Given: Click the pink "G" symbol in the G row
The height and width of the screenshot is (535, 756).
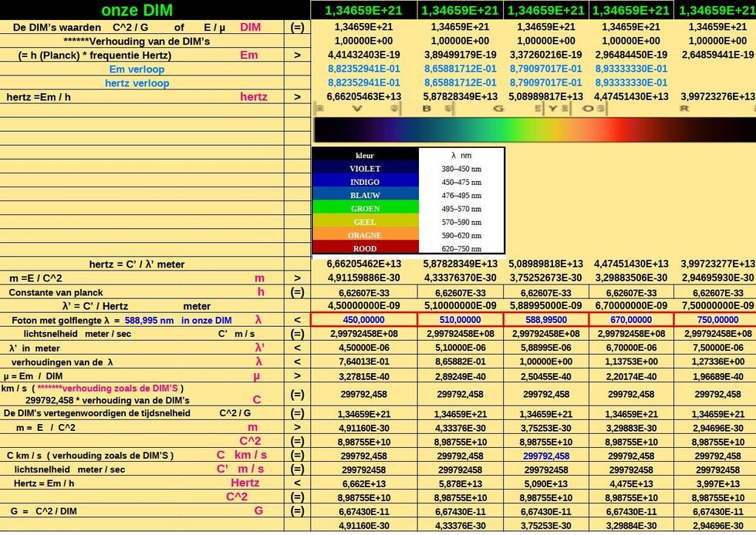Looking at the screenshot, I should [x=259, y=510].
